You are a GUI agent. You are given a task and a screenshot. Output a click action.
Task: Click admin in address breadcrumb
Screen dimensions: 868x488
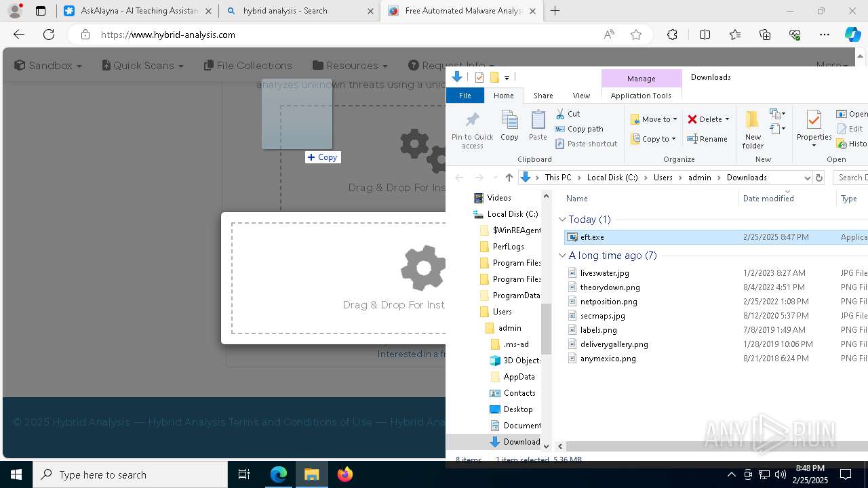pos(700,178)
